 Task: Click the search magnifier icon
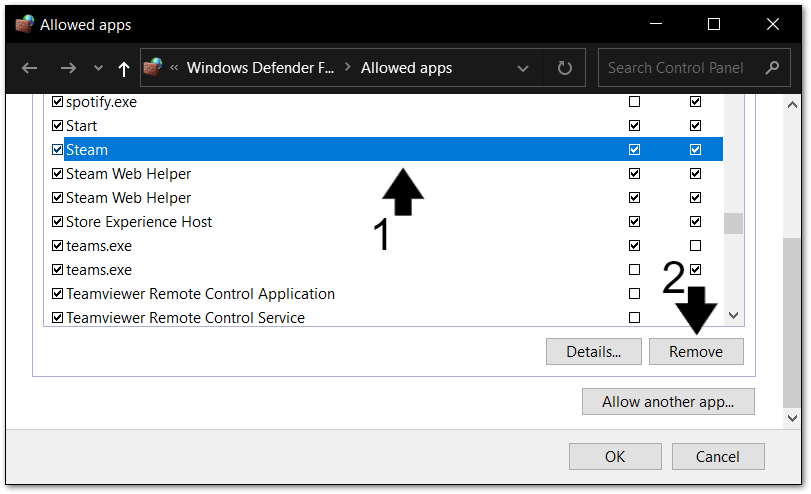tap(772, 68)
